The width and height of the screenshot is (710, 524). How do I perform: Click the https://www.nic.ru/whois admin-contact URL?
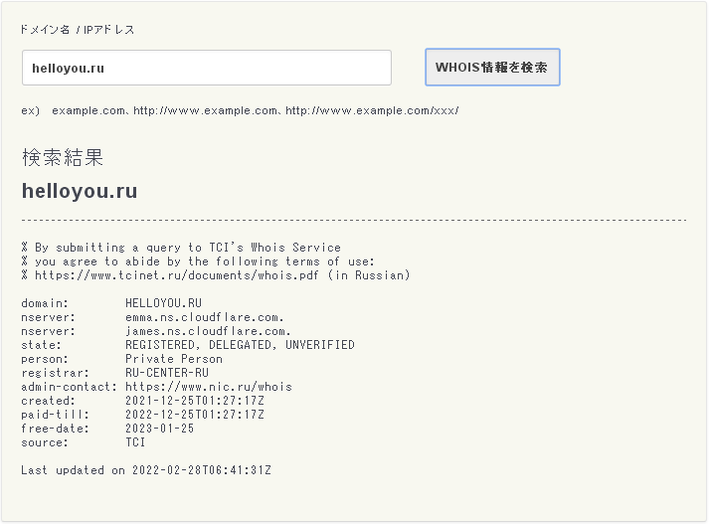point(208,386)
